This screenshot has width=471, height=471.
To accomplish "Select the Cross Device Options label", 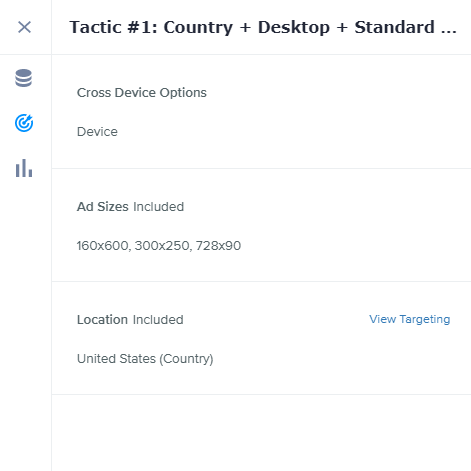I will (142, 93).
